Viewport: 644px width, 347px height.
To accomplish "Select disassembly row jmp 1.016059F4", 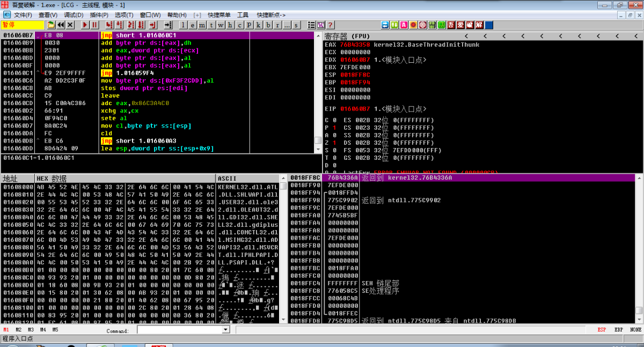I will coord(158,73).
